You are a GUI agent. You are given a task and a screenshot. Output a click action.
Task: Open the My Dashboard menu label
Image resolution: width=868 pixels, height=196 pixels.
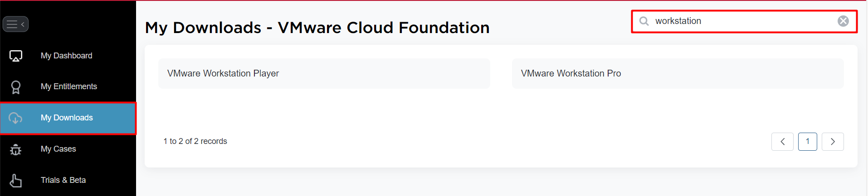click(x=67, y=56)
